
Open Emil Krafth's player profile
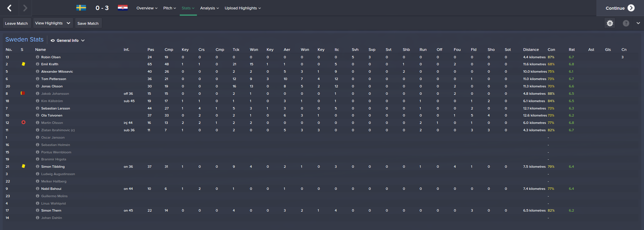coord(50,64)
